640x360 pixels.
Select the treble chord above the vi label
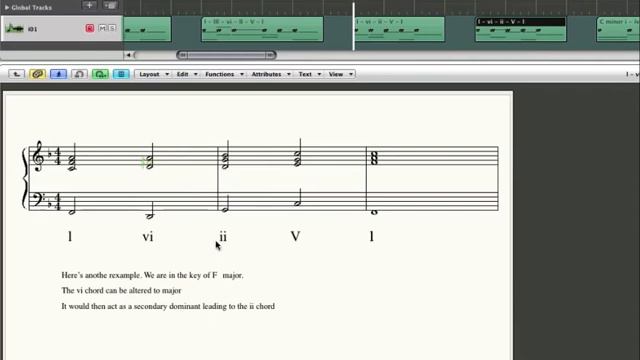pos(150,157)
